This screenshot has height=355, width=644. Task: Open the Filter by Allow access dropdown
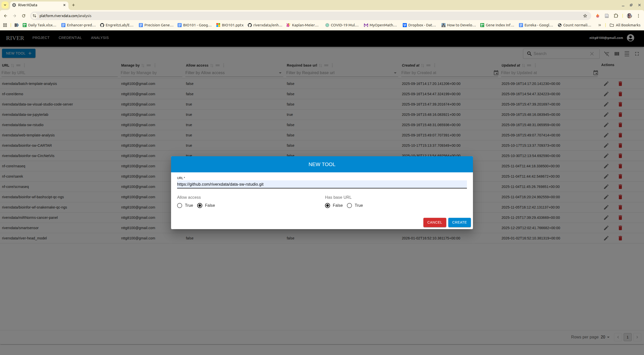(280, 73)
